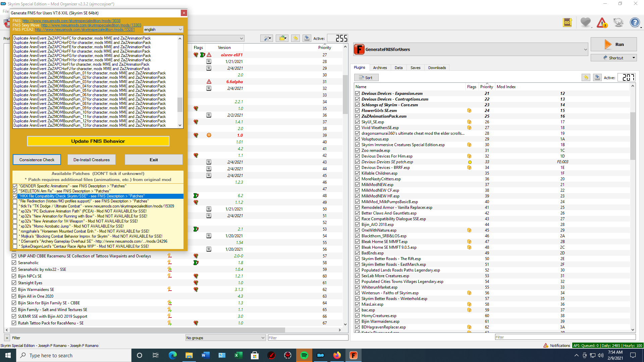Switch to the Saves tab

point(415,68)
